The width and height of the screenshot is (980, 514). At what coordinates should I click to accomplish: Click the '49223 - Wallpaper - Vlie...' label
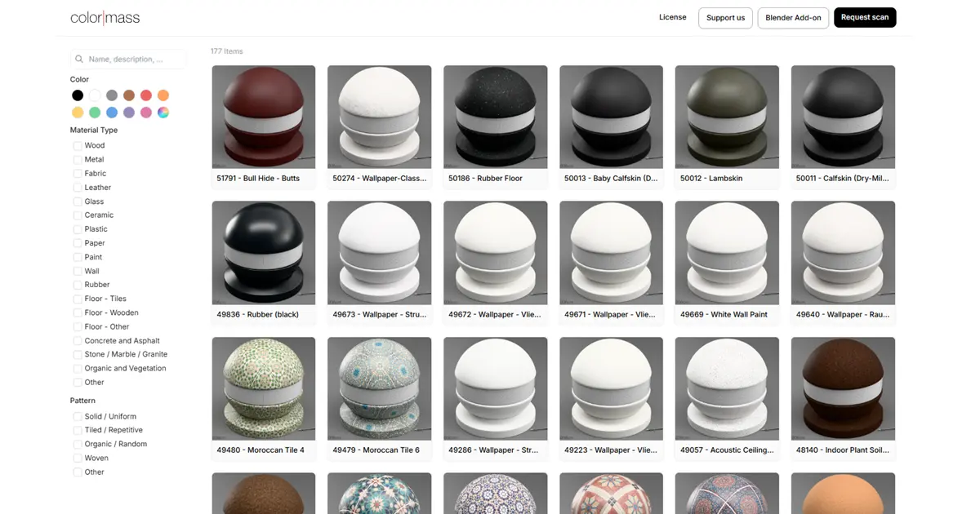(x=611, y=450)
